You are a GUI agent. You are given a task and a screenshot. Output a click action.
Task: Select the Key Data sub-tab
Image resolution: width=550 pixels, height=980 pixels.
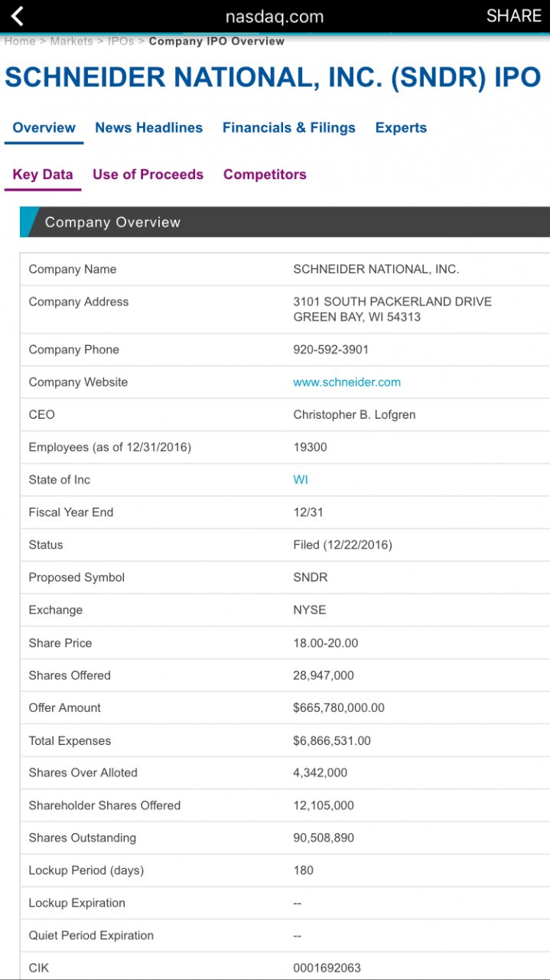[x=43, y=175]
